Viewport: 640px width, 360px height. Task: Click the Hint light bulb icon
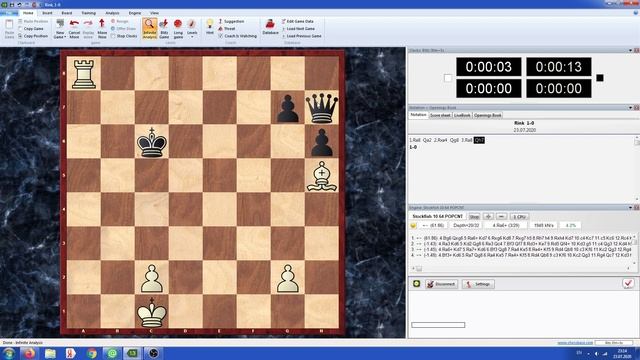tap(210, 24)
